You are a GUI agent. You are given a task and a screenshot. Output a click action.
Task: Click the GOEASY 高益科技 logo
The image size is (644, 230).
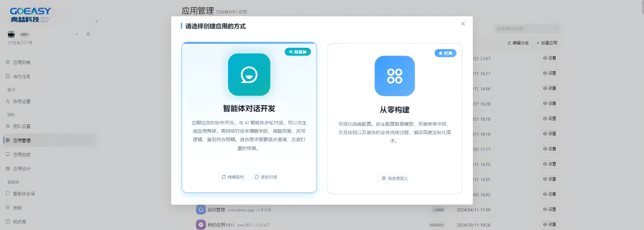click(x=30, y=15)
